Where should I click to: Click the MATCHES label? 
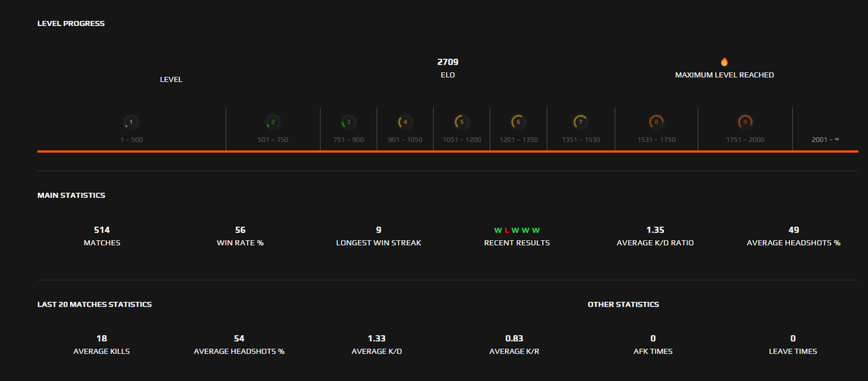coord(102,243)
